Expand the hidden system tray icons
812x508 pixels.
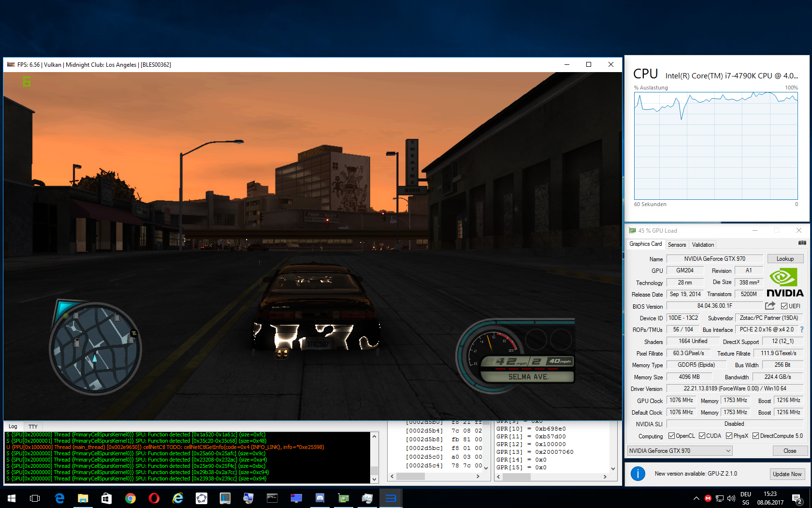click(696, 498)
